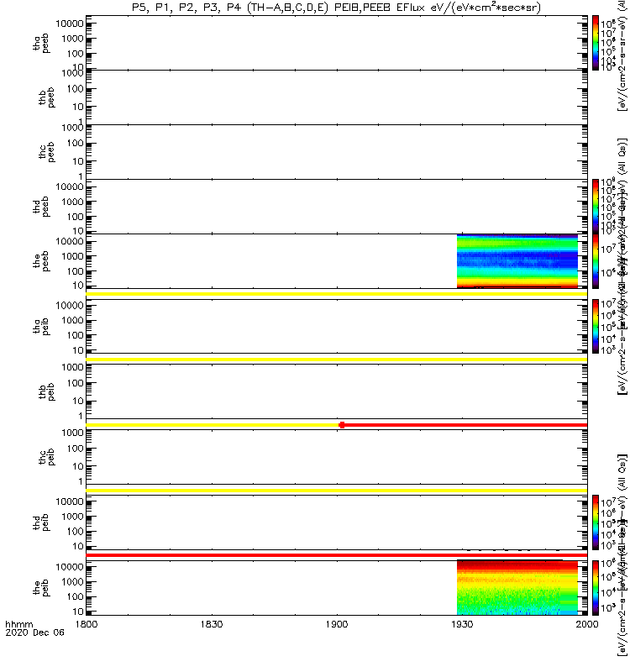Viewport: 630px width, 672px height.
Task: Click the 'the peib' ion spectrogram data
Action: coord(517,587)
